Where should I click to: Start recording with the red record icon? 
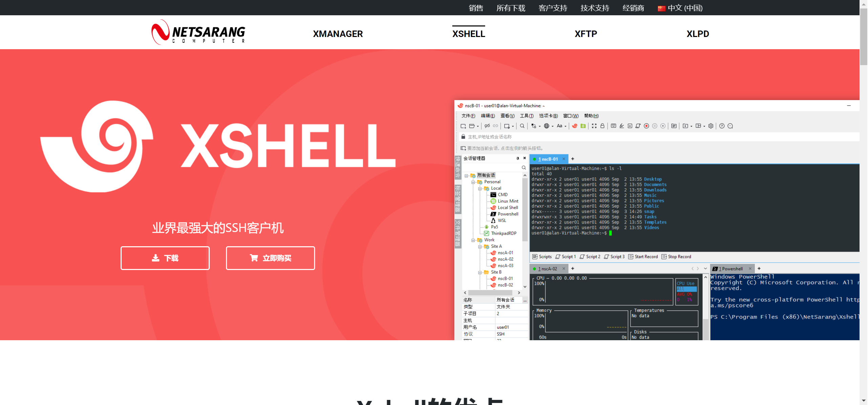[647, 126]
